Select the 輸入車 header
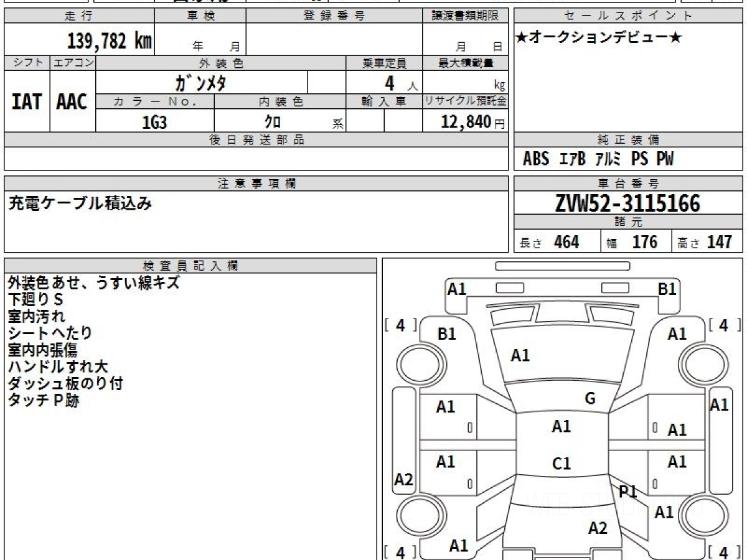The height and width of the screenshot is (560, 747). [384, 101]
